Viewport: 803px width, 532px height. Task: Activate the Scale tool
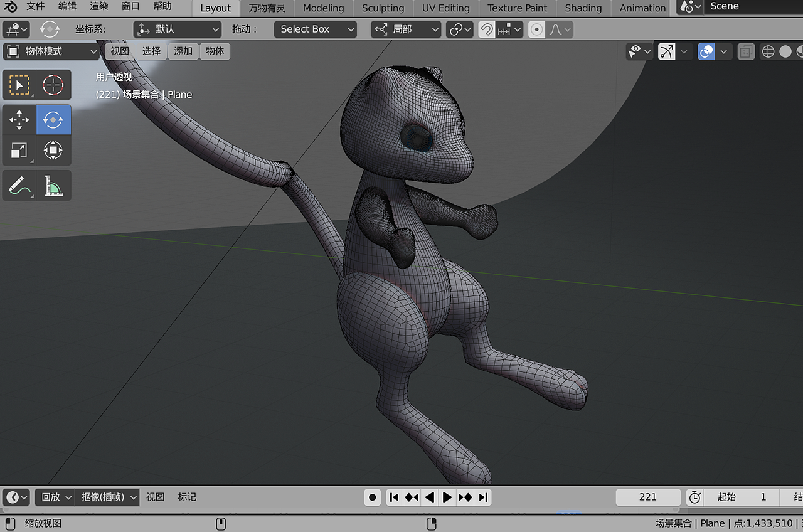(19, 151)
